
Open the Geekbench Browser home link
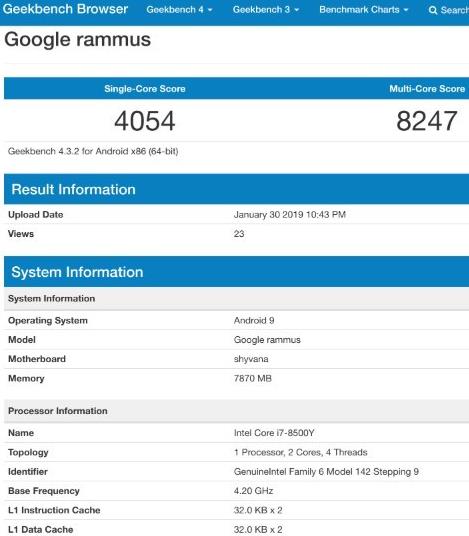(65, 9)
